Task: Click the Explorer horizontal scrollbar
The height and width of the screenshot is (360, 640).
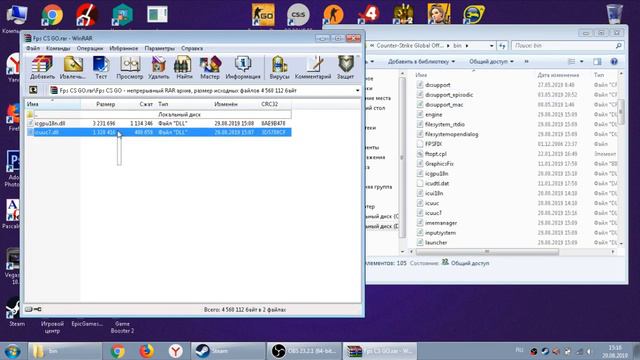Action: pyautogui.click(x=487, y=252)
